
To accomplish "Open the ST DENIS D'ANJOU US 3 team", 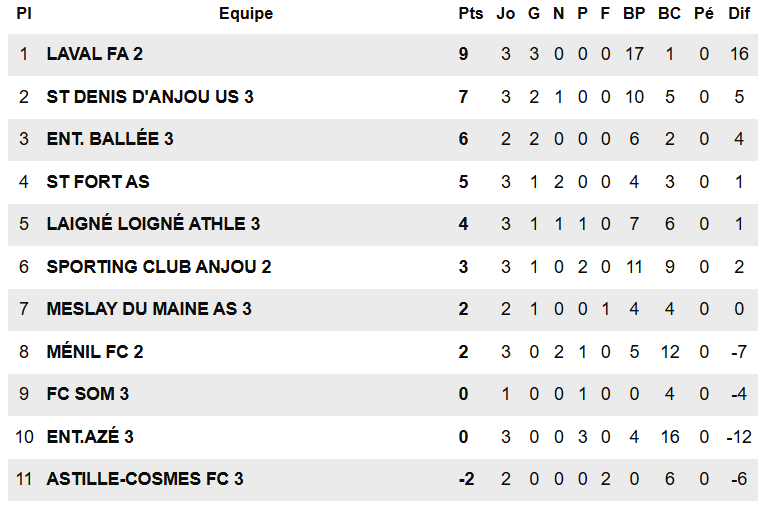I will (x=150, y=97).
